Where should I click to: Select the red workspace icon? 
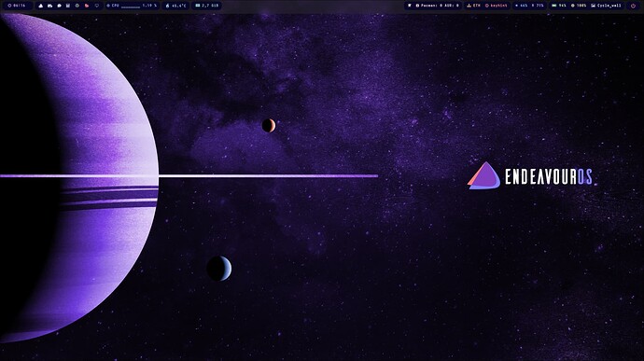click(87, 6)
